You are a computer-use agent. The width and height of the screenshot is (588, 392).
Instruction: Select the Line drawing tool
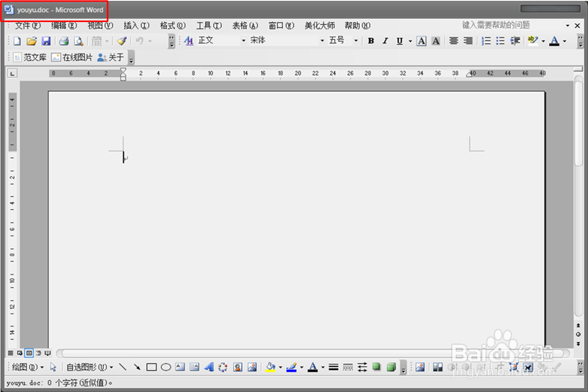[x=123, y=367]
